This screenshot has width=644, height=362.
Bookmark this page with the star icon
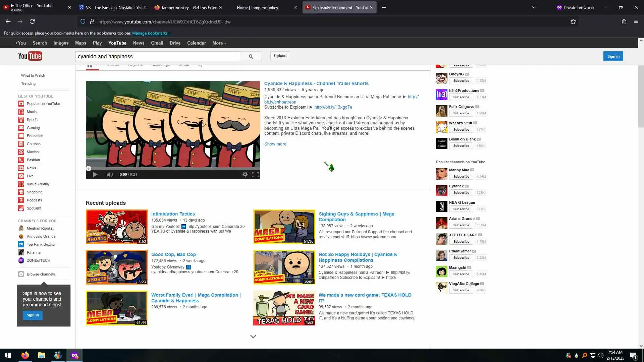coord(573,22)
